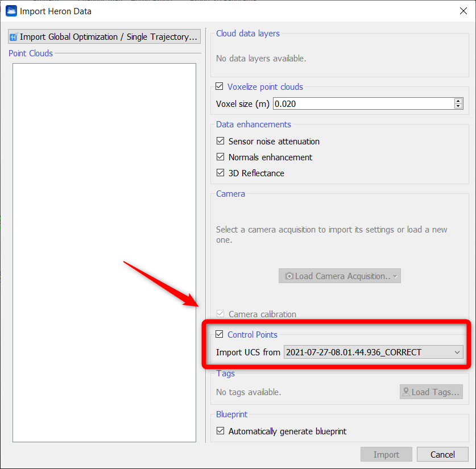Toggle the Voxelize point clouds checkbox
The width and height of the screenshot is (476, 469).
[x=220, y=87]
